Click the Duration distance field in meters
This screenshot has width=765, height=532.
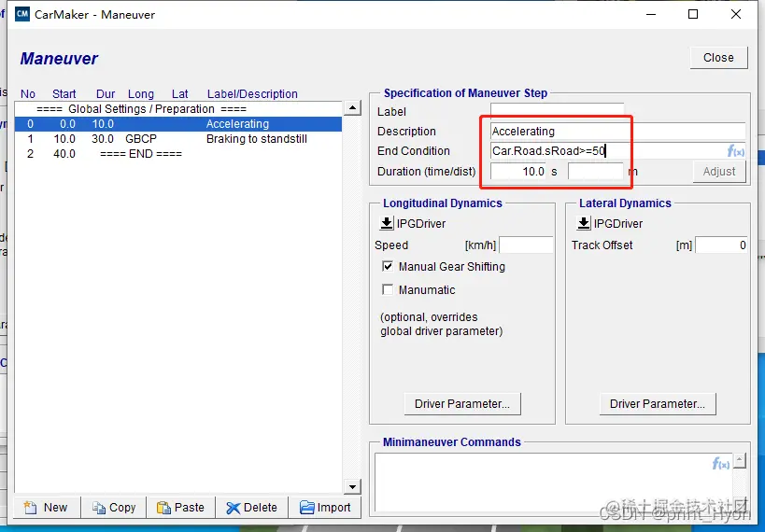click(596, 172)
